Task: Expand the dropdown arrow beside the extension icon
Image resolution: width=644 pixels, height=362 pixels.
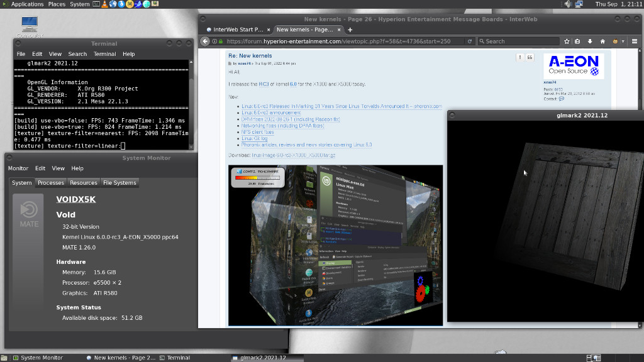Action: coord(623,41)
